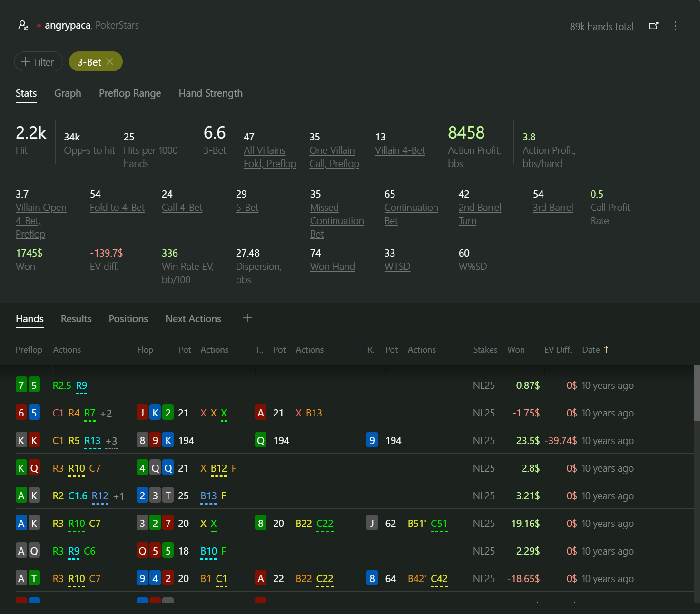Open the Won Hand stat link
The height and width of the screenshot is (614, 700).
[x=333, y=267]
